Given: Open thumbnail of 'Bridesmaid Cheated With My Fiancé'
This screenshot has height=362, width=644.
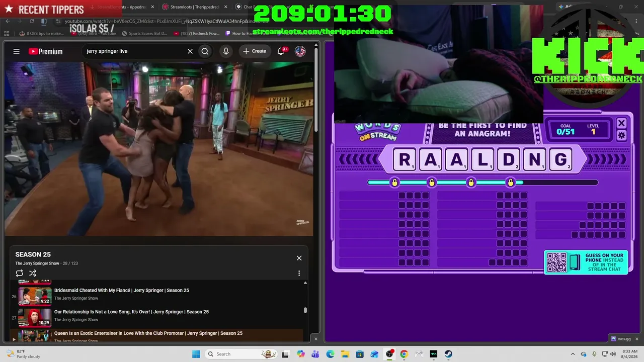Looking at the screenshot, I should click(x=35, y=296).
